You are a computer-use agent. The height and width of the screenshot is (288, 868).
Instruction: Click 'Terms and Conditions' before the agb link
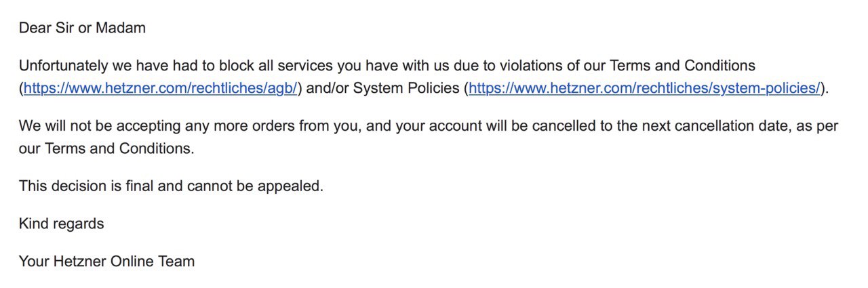(x=682, y=66)
